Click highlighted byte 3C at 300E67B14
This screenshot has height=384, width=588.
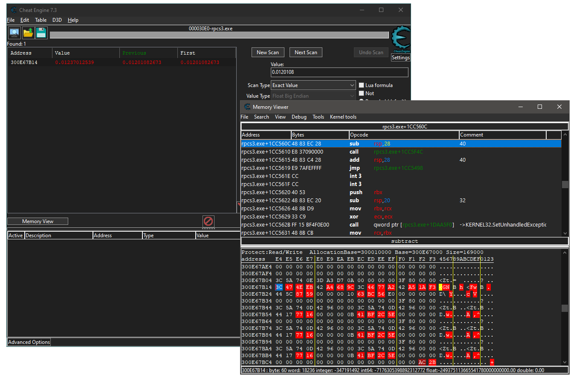click(279, 287)
